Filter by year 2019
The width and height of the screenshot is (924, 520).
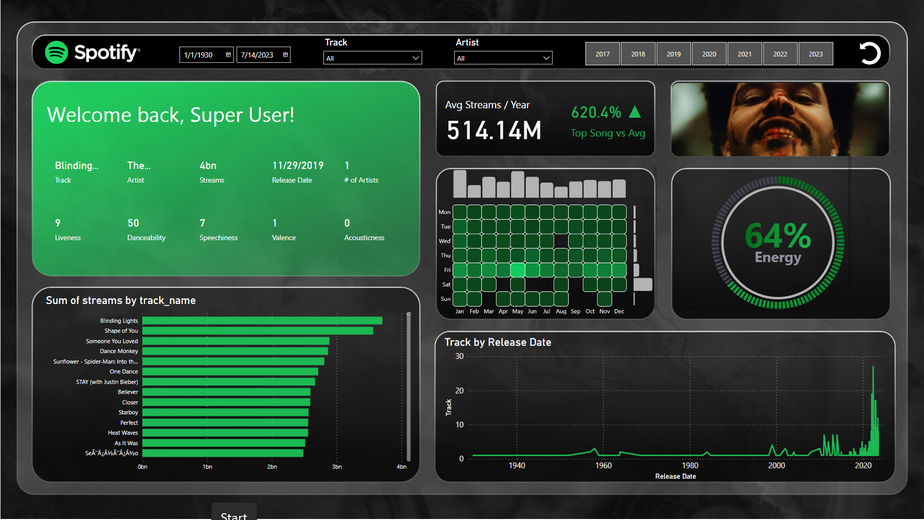[674, 54]
